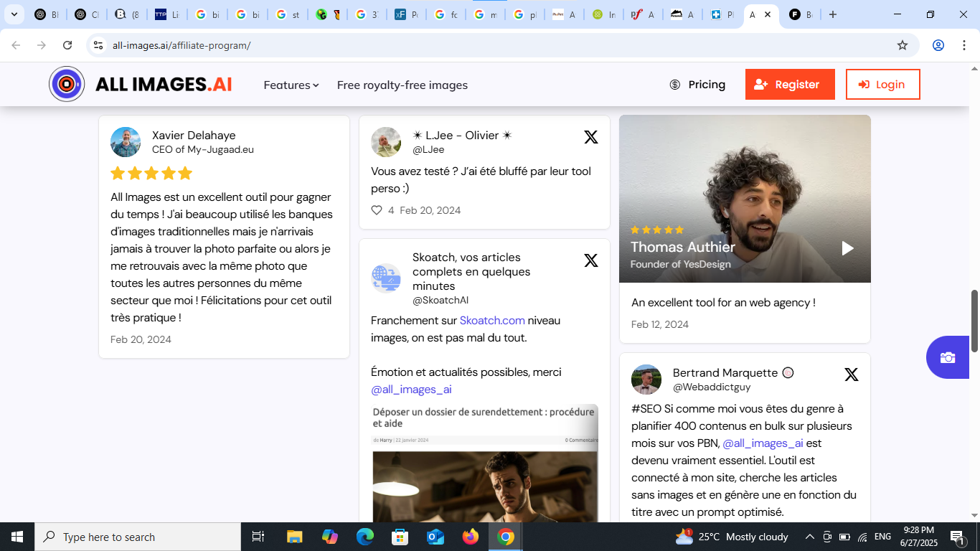Switch to the Google 'fc' tab

(446, 14)
